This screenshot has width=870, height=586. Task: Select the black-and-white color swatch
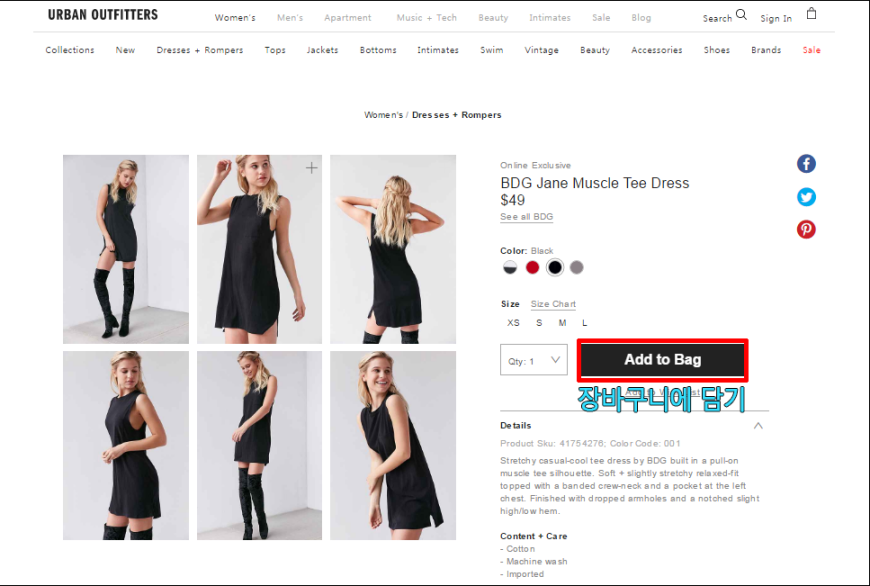[510, 267]
